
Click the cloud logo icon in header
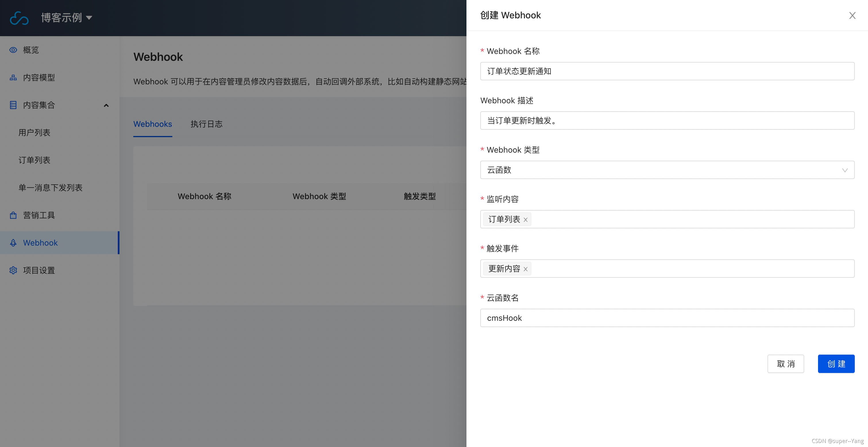coord(19,18)
